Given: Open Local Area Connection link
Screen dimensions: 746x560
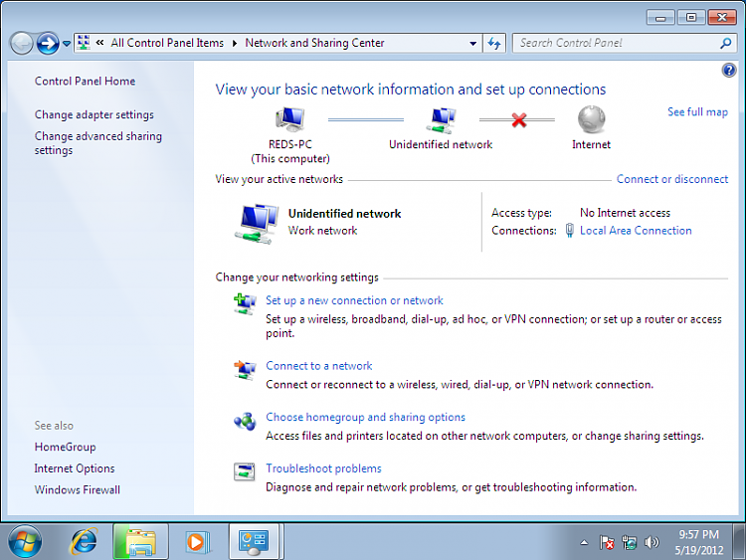Looking at the screenshot, I should (636, 231).
